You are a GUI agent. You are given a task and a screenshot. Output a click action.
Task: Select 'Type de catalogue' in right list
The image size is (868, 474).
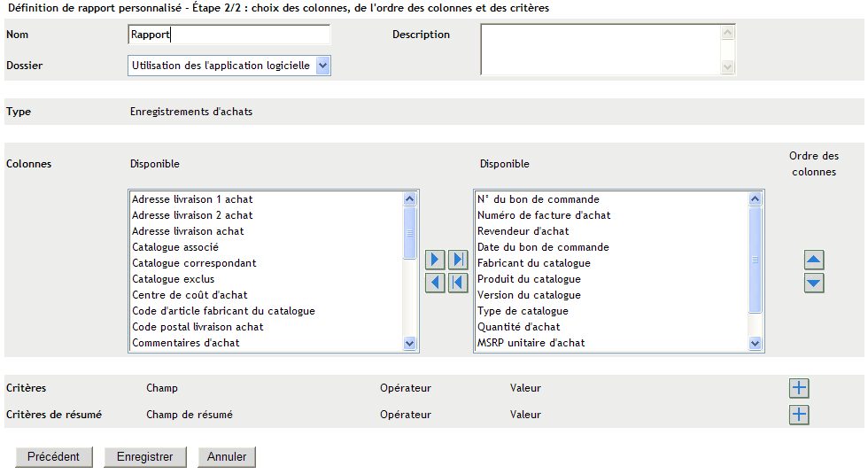click(x=612, y=311)
